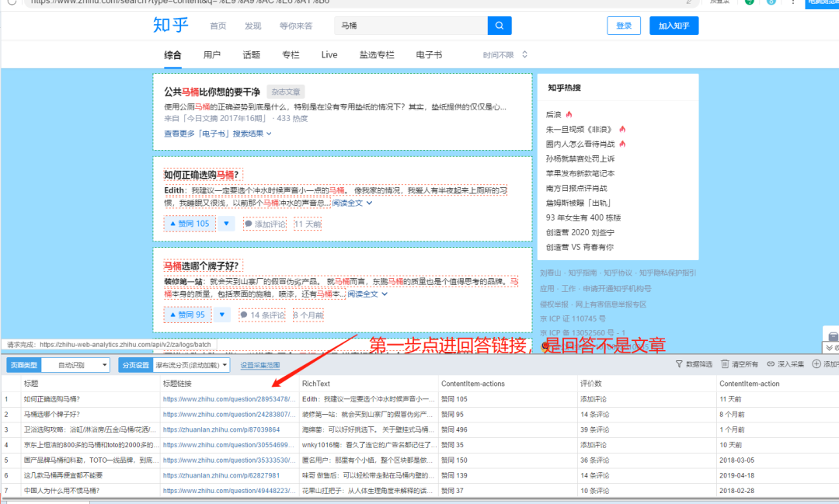Open the 瀑布流分页 pagination settings dropdown
Screen dimensions: 839x504
tap(191, 365)
